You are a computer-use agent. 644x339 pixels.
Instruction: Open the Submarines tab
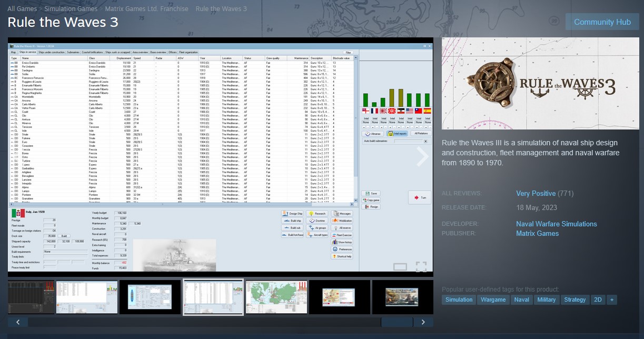tap(73, 52)
